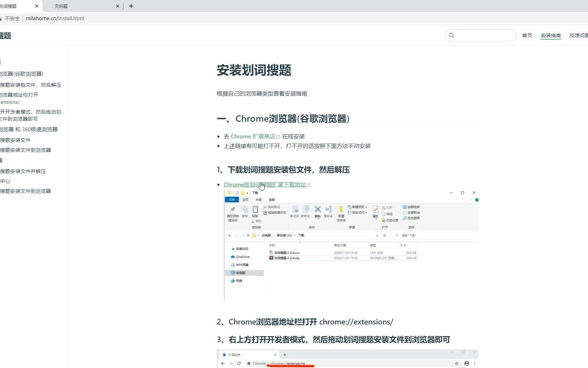Click the 删除 X icon in Explorer ribbon
The height and width of the screenshot is (368, 588).
pos(318,209)
